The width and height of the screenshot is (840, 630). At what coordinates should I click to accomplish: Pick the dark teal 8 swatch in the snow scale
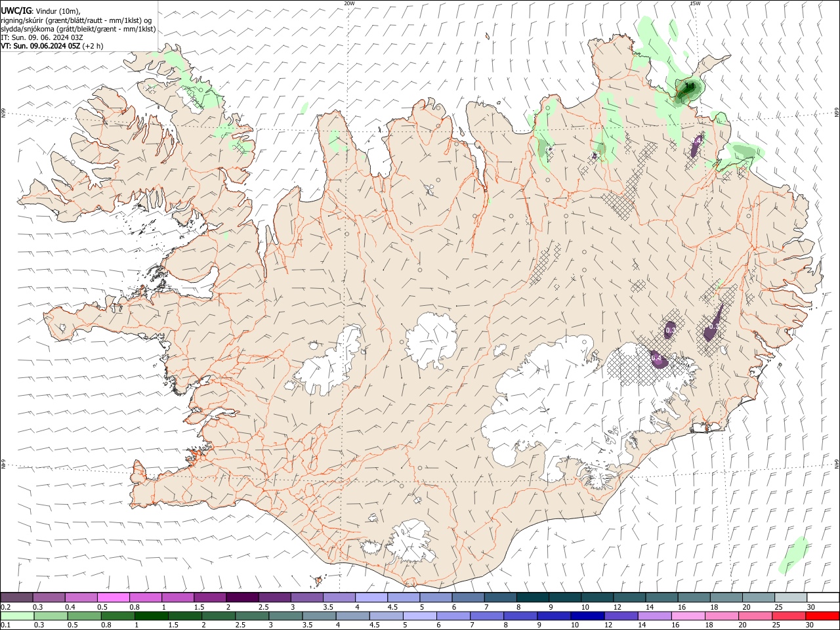(533, 597)
